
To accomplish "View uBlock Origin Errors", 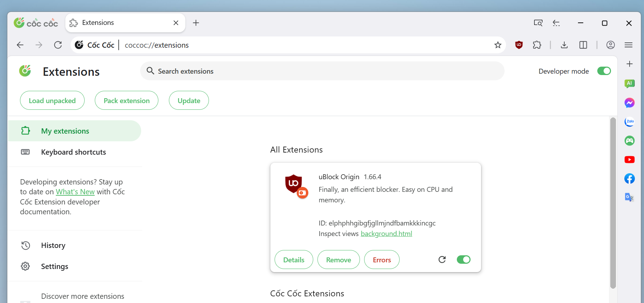I will (x=382, y=260).
